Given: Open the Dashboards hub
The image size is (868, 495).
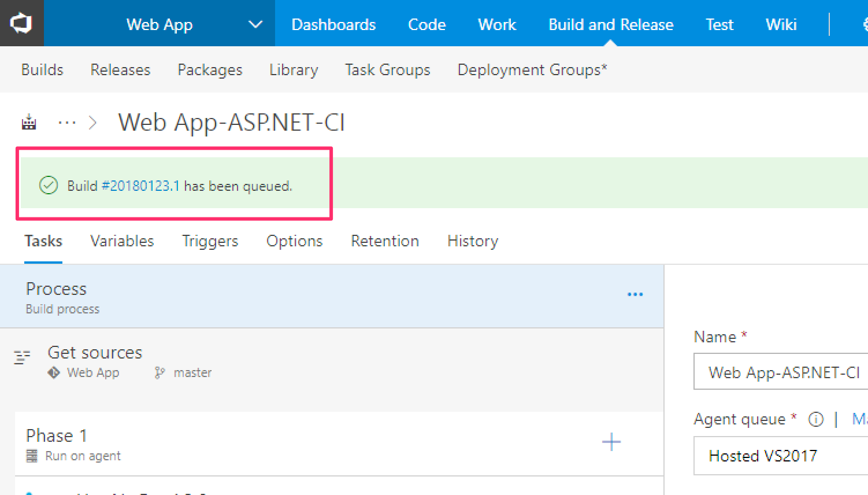Looking at the screenshot, I should tap(333, 24).
